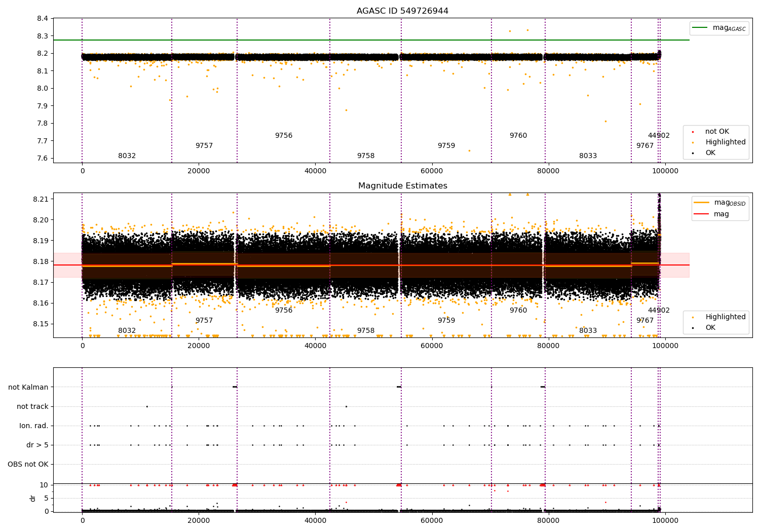The height and width of the screenshot is (532, 760).
Task: Click obsid label 9757 in the middle plot
Action: pos(204,321)
